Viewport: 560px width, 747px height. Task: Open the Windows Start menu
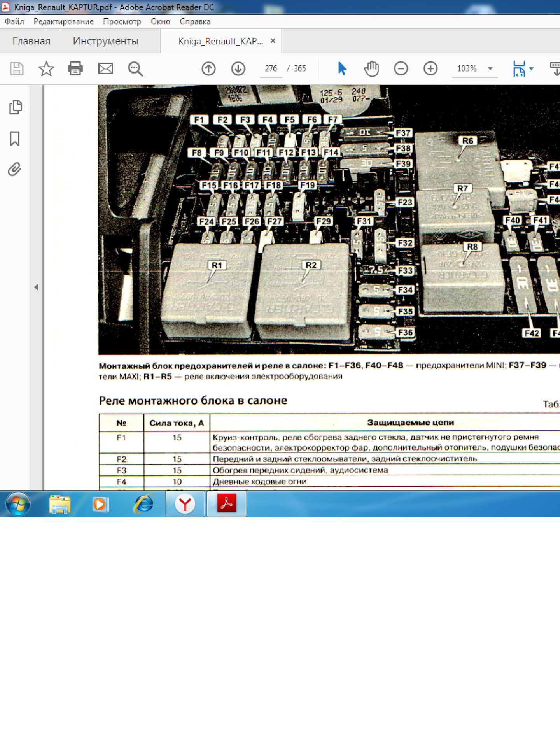[18, 504]
